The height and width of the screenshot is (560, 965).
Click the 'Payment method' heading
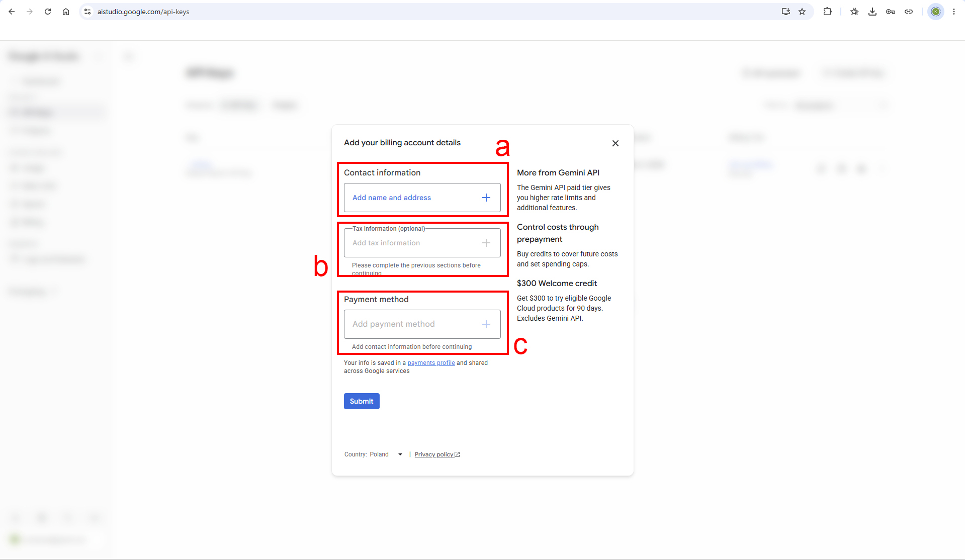(376, 300)
